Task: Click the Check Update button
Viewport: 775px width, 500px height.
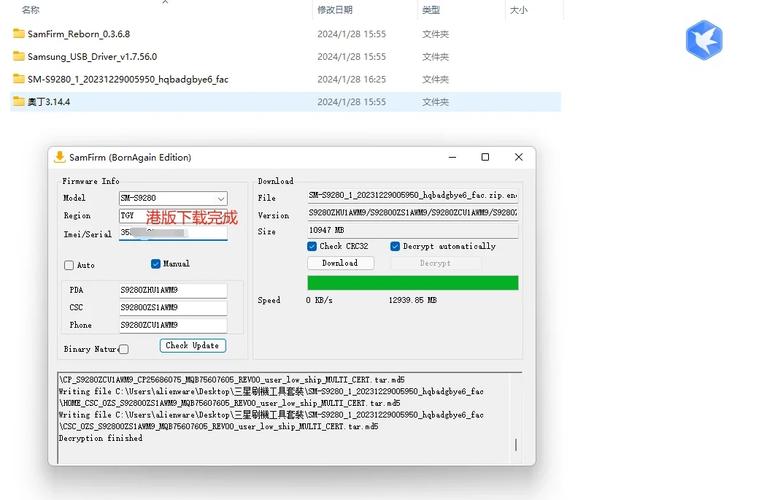Action: click(193, 345)
